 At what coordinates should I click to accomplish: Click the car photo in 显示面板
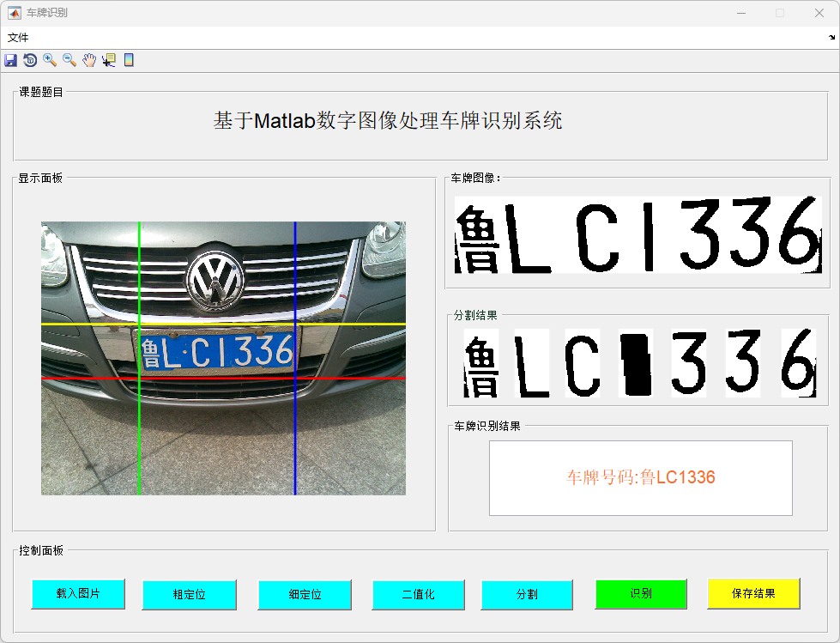[223, 358]
